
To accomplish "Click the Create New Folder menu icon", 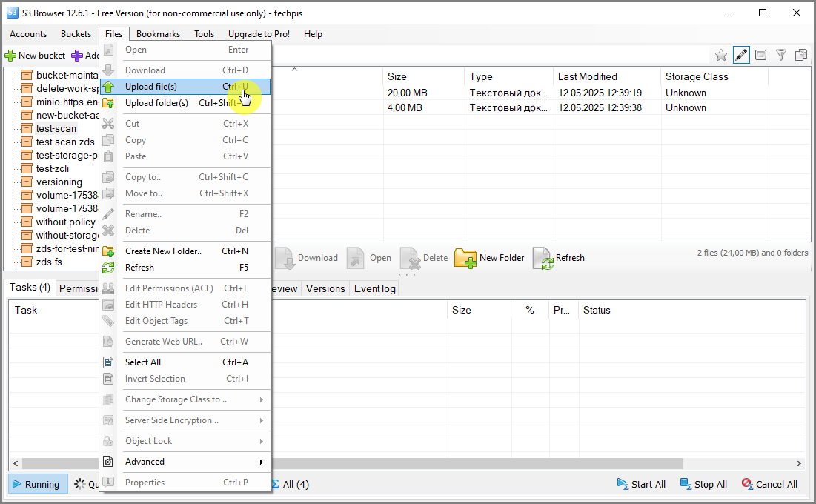I will pos(108,251).
